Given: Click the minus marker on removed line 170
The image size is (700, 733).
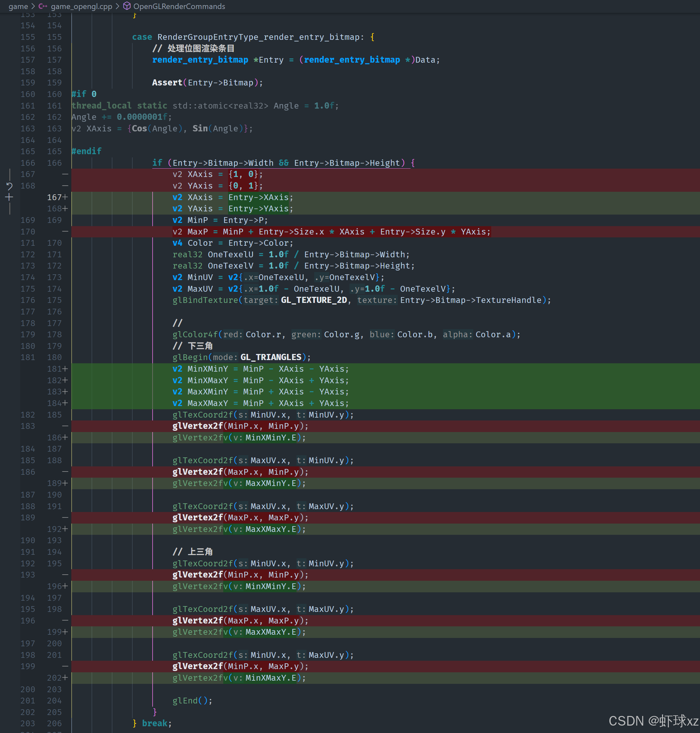Looking at the screenshot, I should pyautogui.click(x=65, y=232).
